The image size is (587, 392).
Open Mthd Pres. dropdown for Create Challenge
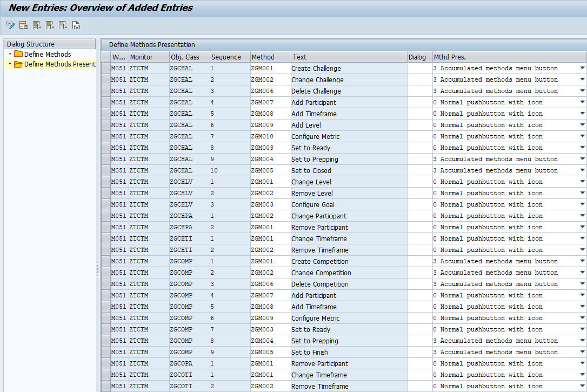[x=582, y=69]
